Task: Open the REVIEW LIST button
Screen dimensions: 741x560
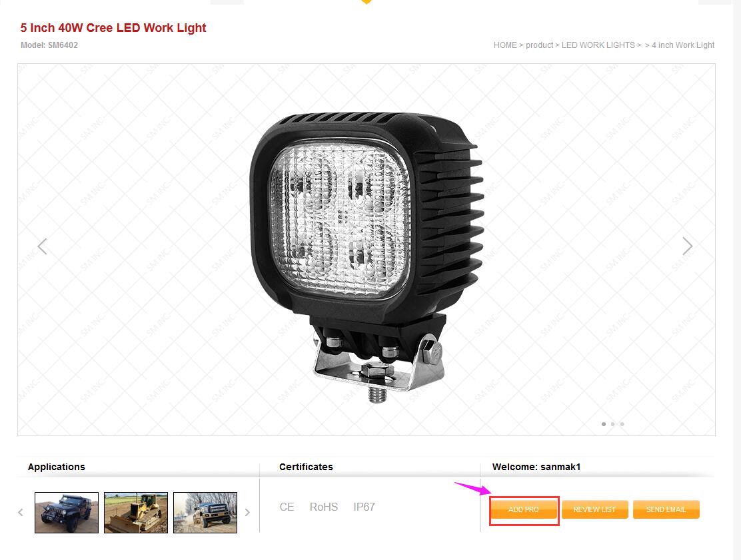Action: (x=595, y=509)
